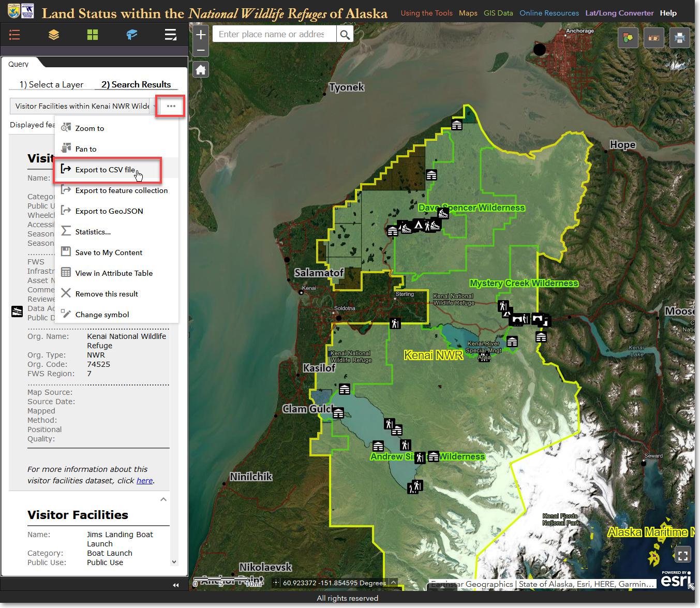
Task: Select View in Attribute Table option
Action: [x=114, y=273]
